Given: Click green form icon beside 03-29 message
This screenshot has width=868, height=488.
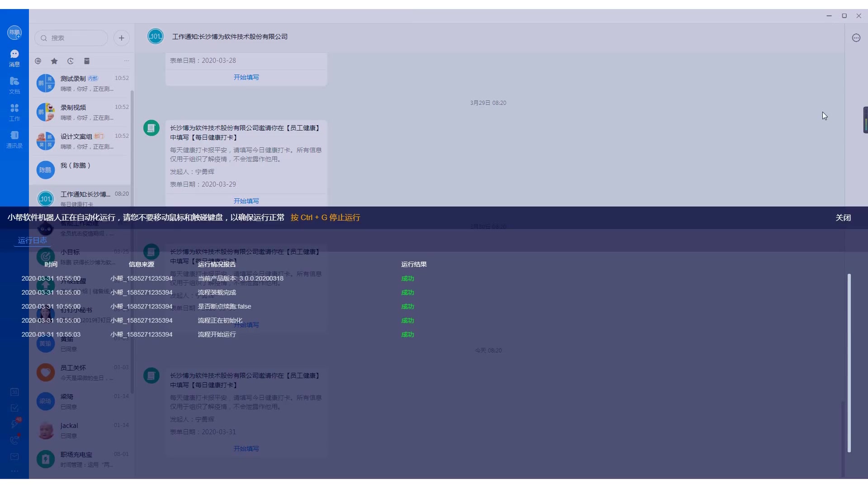Looking at the screenshot, I should [x=151, y=128].
